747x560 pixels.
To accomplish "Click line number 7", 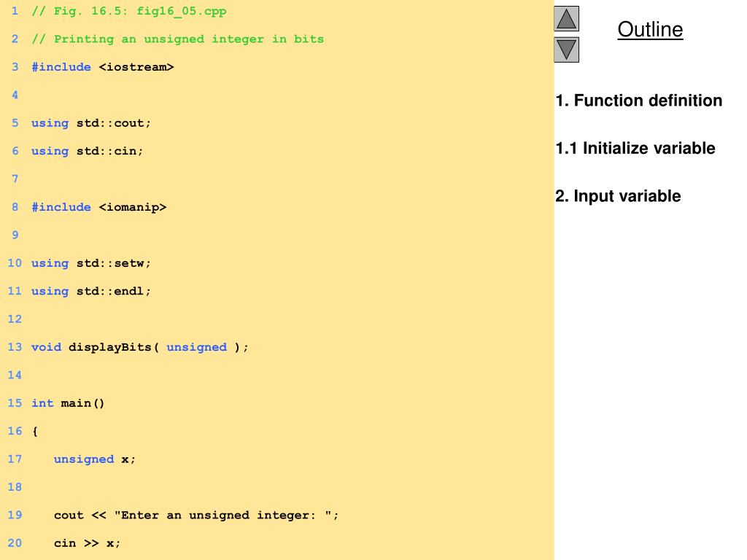I will pyautogui.click(x=15, y=179).
